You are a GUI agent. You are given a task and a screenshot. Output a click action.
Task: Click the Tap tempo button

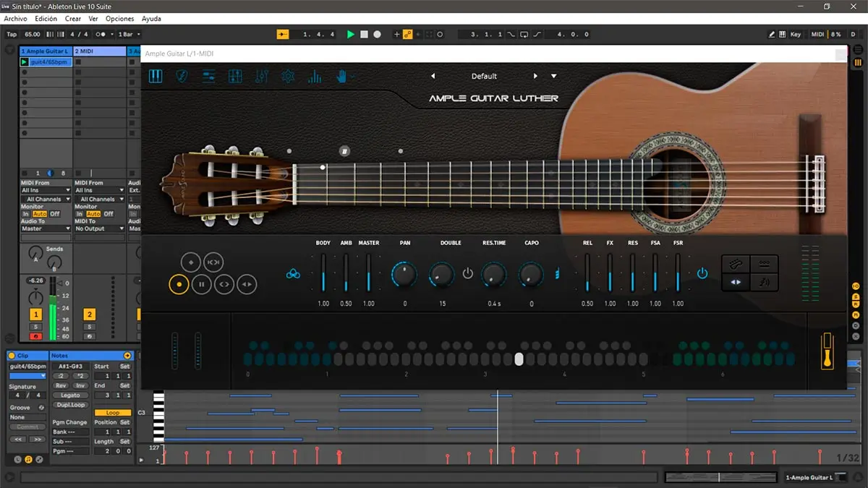[x=12, y=34]
